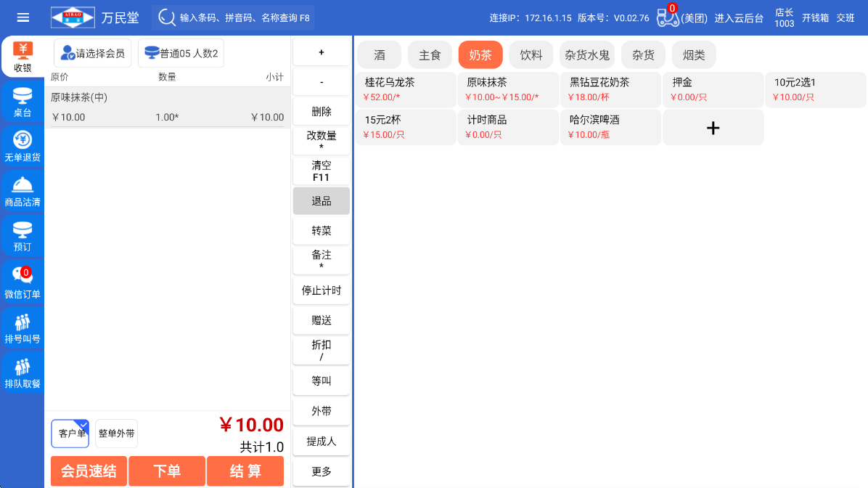Image resolution: width=868 pixels, height=488 pixels.
Task: Open 排号叫号 queue calling icon
Action: point(22,328)
